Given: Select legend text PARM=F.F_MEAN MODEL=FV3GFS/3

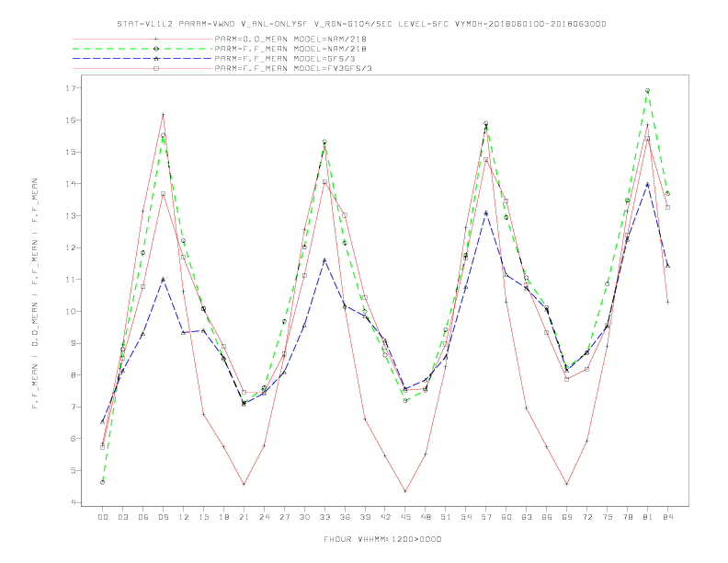Looking at the screenshot, I should pyautogui.click(x=293, y=68).
